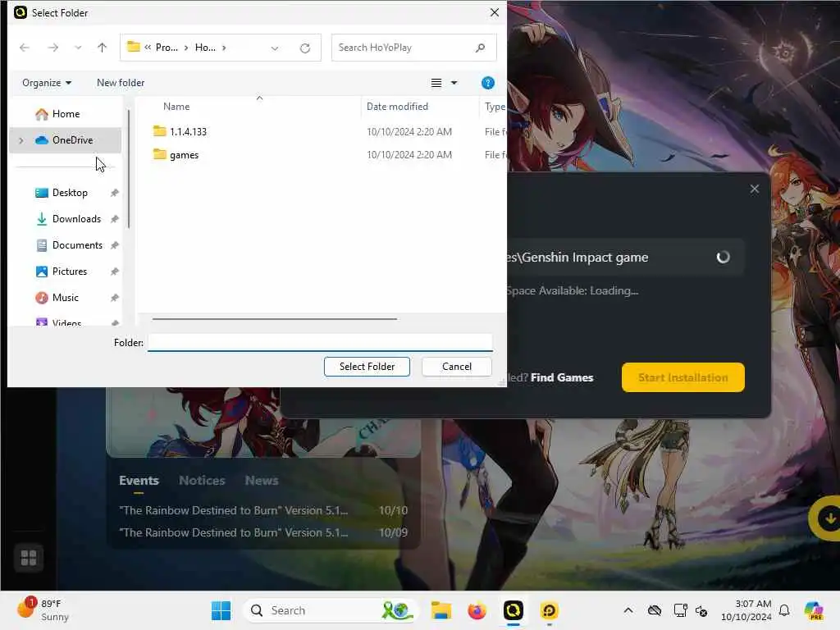Expand the address bar history dropdown
The width and height of the screenshot is (840, 630).
(275, 48)
